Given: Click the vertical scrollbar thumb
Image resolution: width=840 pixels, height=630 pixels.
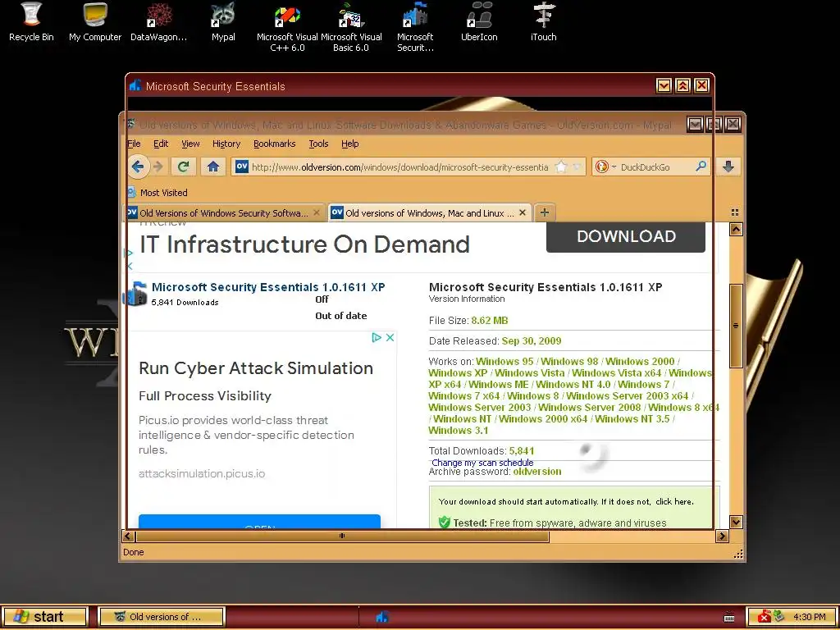Looking at the screenshot, I should point(736,326).
